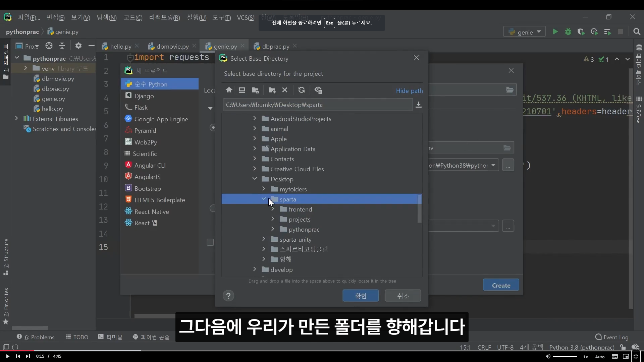This screenshot has height=362, width=644.
Task: Play the video
Action: 7,356
